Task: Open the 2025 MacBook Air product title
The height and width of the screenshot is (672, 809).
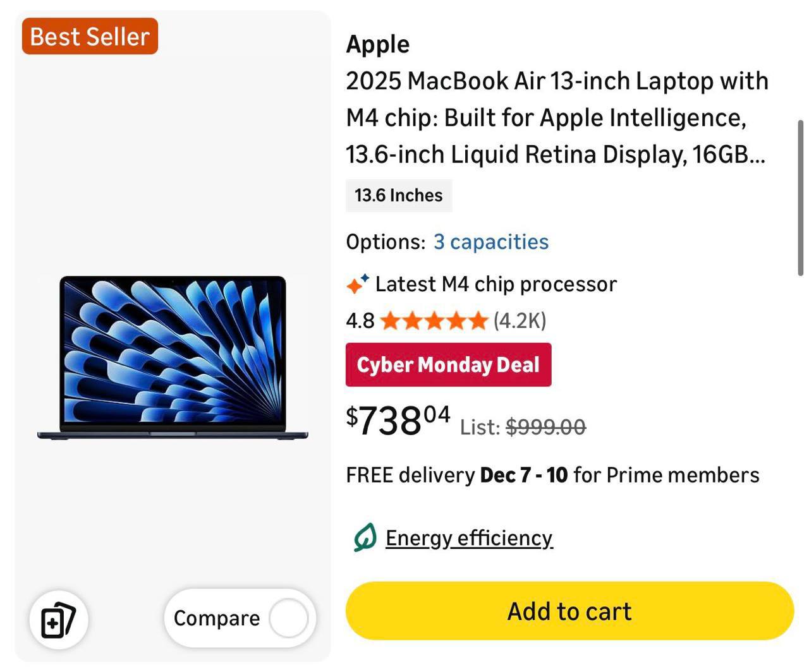Action: [556, 117]
